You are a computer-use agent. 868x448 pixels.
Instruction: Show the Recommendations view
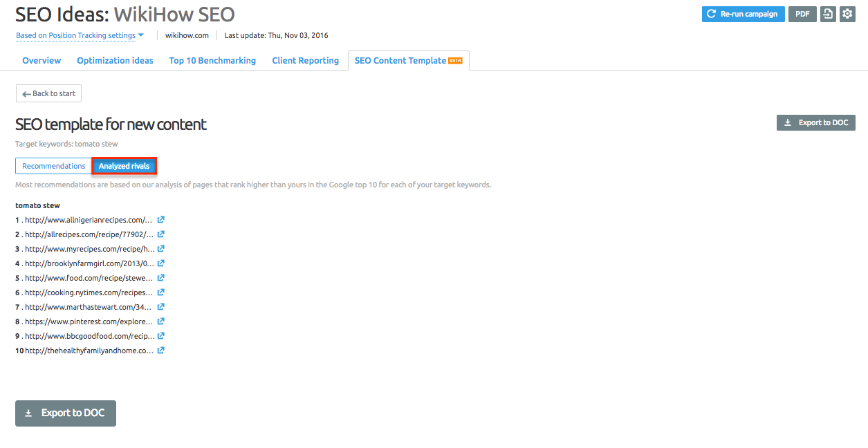tap(54, 166)
